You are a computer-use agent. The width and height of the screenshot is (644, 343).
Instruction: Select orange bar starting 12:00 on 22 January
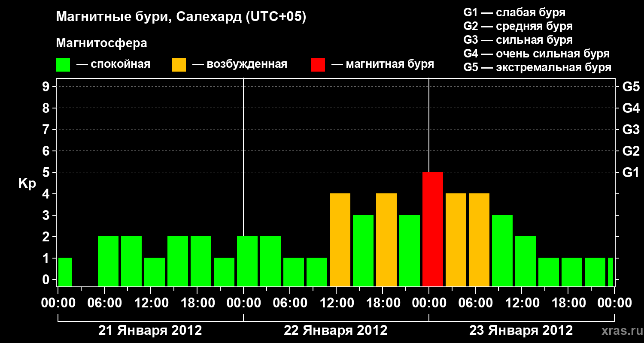pos(340,240)
